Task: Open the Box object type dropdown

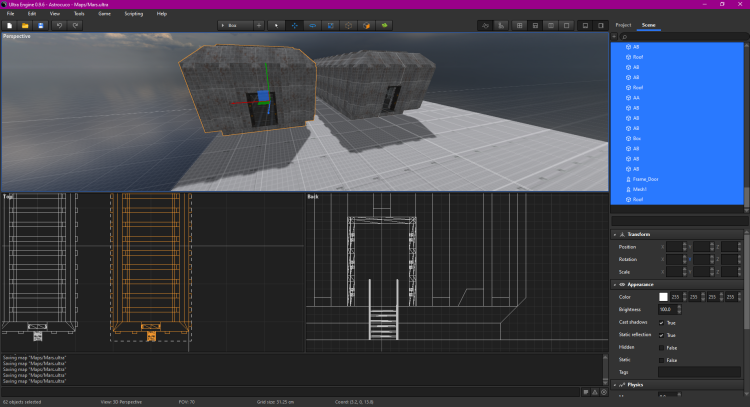Action: [235, 24]
